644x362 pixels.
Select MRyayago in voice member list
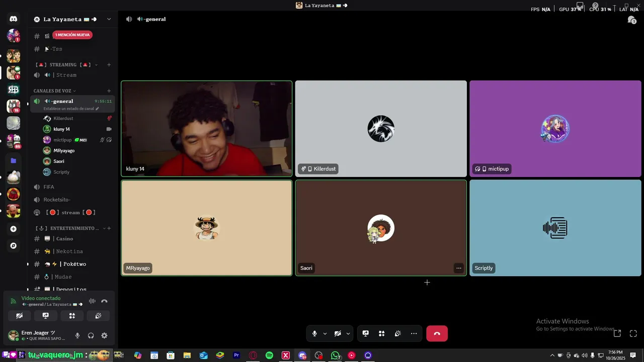click(77, 150)
